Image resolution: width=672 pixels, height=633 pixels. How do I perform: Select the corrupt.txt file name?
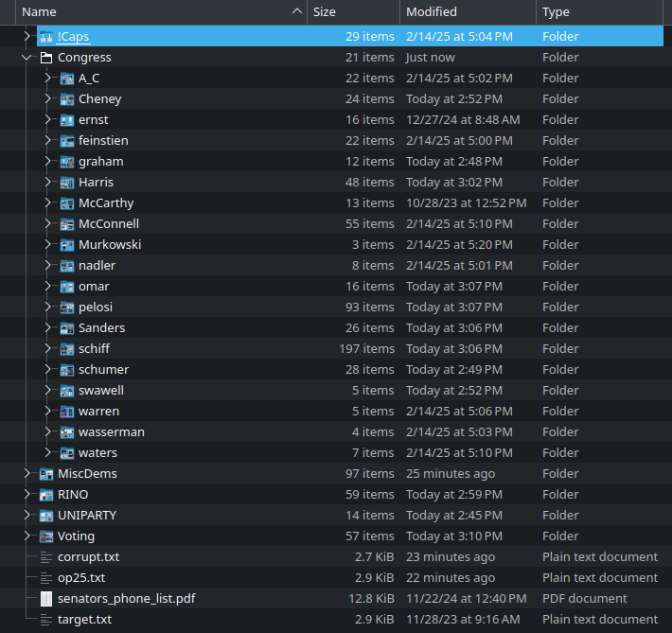coord(89,557)
